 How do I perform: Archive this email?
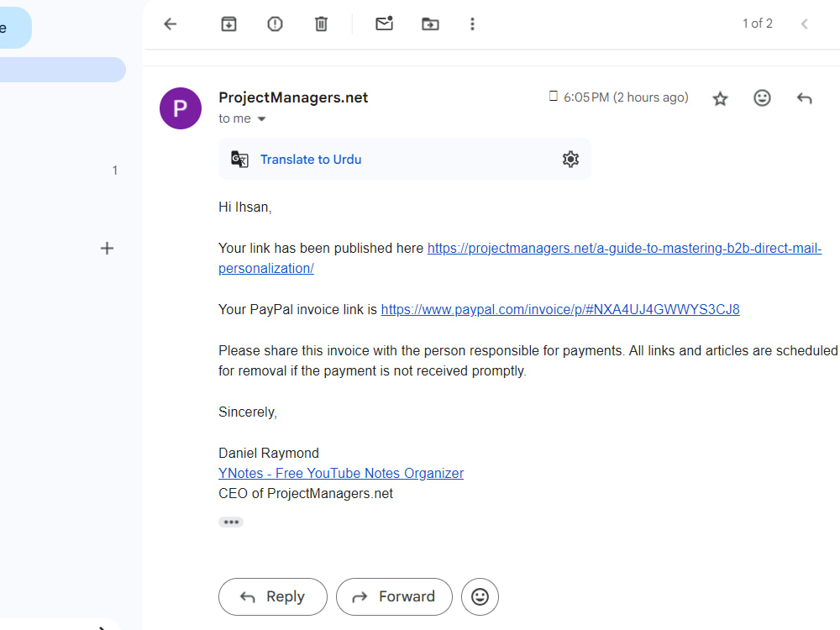(228, 24)
